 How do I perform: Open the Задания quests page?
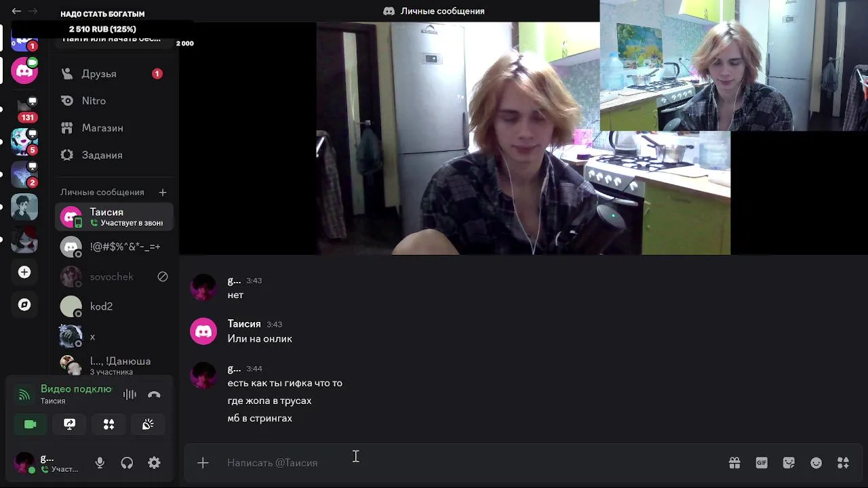click(x=113, y=155)
